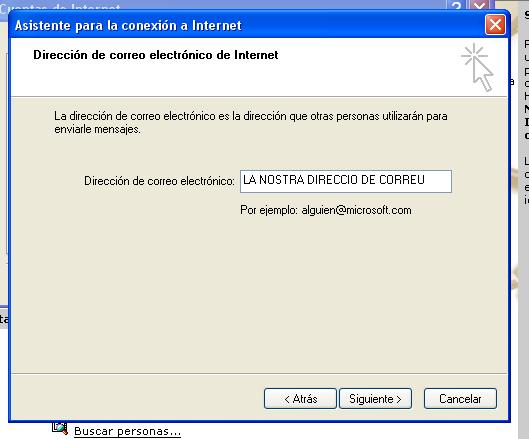Screen dimensions: 529x439
Task: Click the wizard's sparkle cursor icon
Action: (477, 67)
